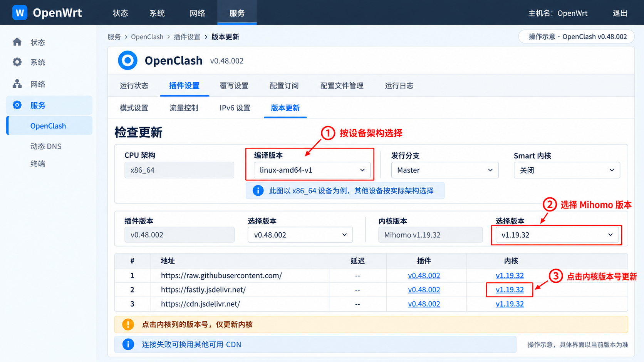
Task: Switch to the 运行日志 tab
Action: (x=399, y=85)
